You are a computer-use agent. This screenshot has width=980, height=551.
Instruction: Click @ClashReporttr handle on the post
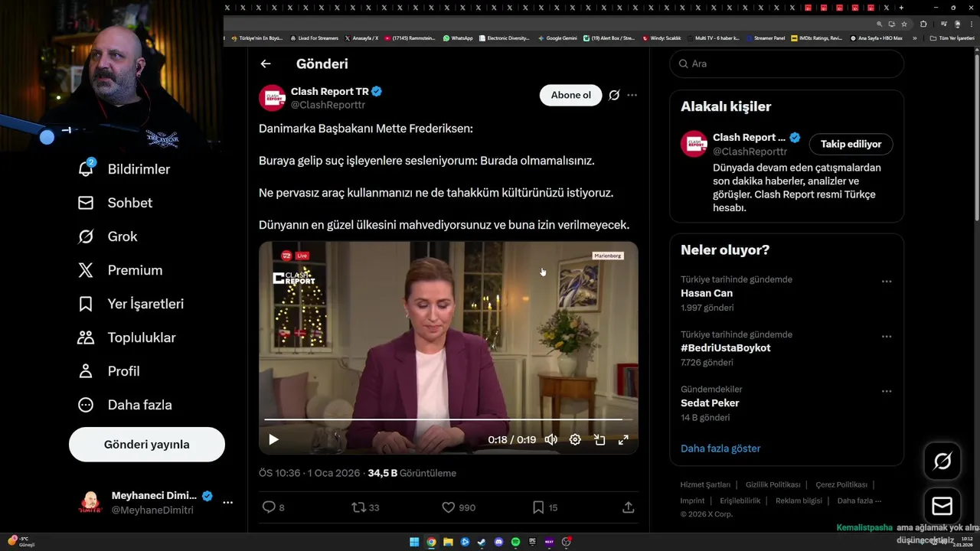tap(328, 105)
